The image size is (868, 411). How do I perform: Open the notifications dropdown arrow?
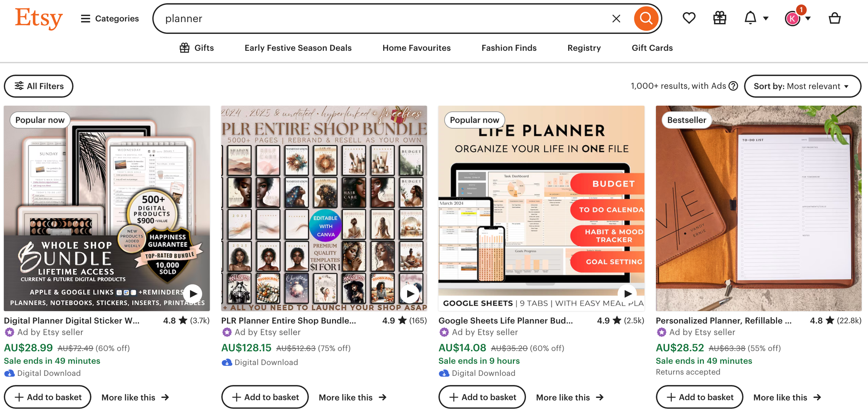coord(765,18)
